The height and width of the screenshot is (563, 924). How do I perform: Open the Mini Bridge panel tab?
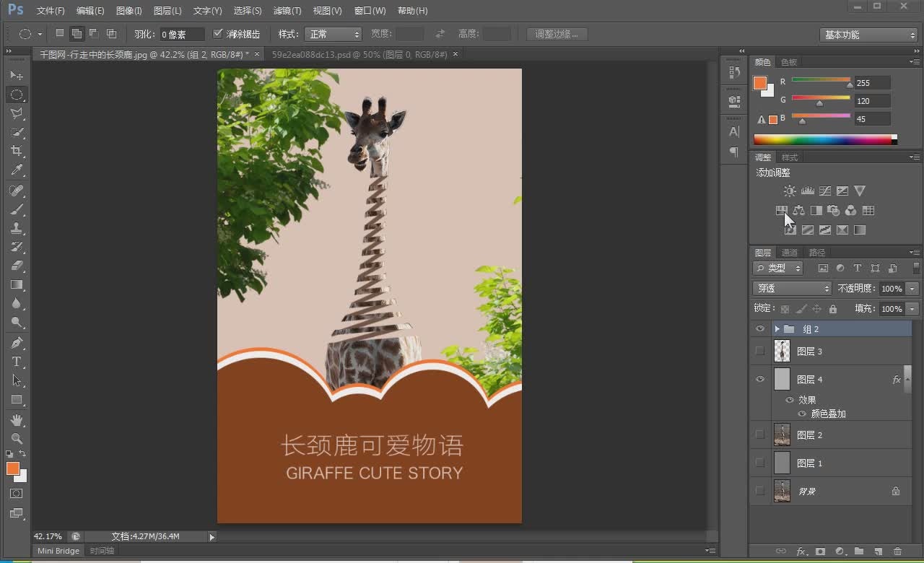point(58,551)
